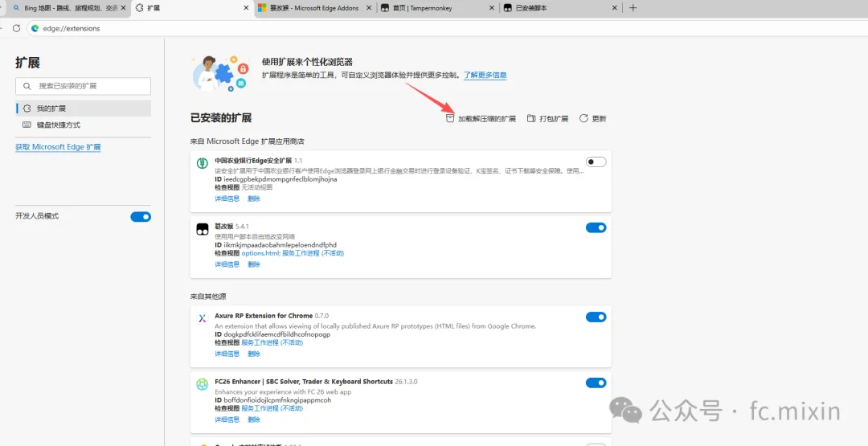Click 打包扩展 button
This screenshot has width=868, height=446.
[x=547, y=118]
